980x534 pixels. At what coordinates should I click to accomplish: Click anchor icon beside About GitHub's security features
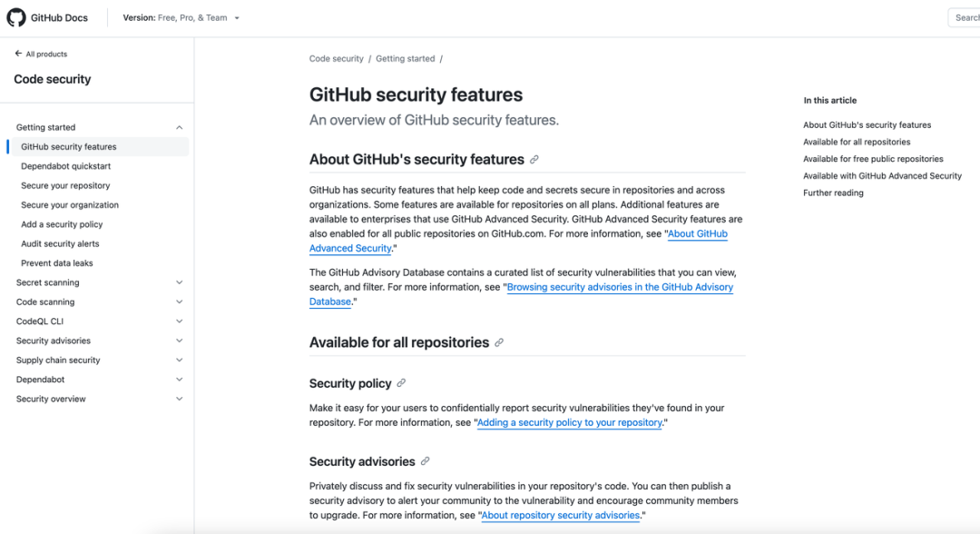click(x=534, y=160)
